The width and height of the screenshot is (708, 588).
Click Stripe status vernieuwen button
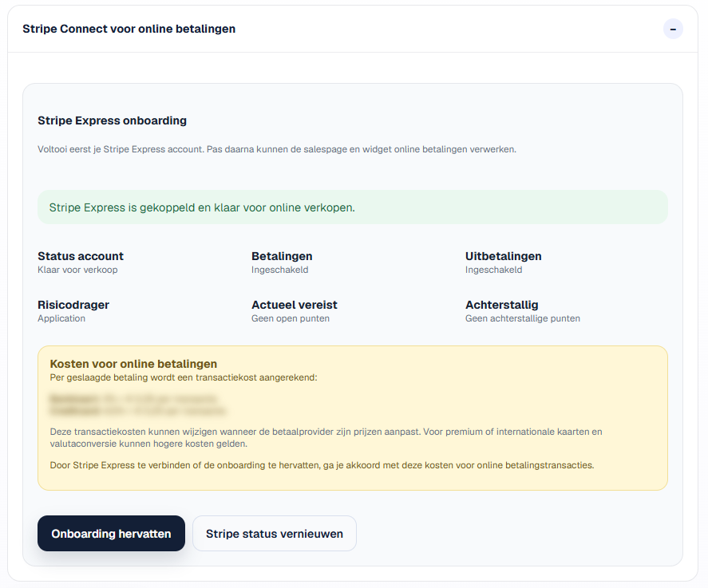275,534
